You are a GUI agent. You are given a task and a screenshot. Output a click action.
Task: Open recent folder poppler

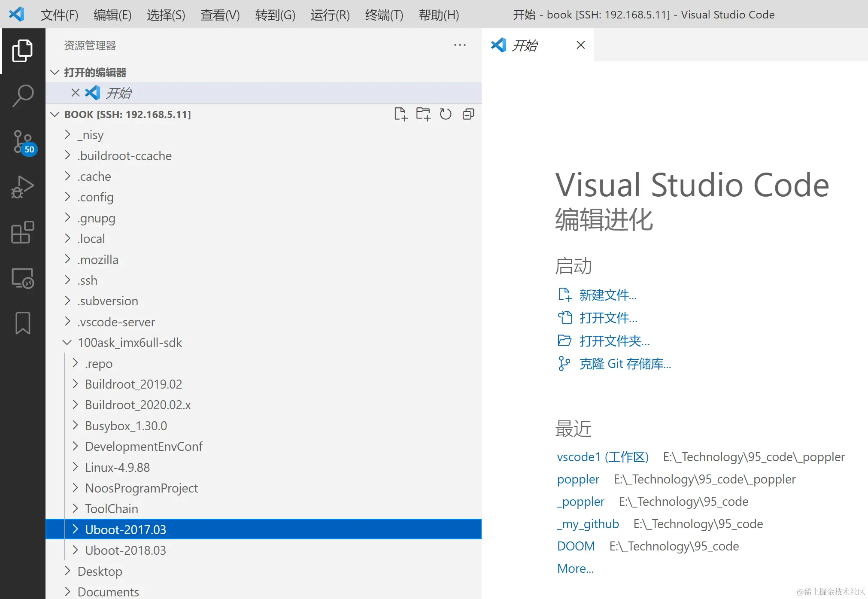578,479
